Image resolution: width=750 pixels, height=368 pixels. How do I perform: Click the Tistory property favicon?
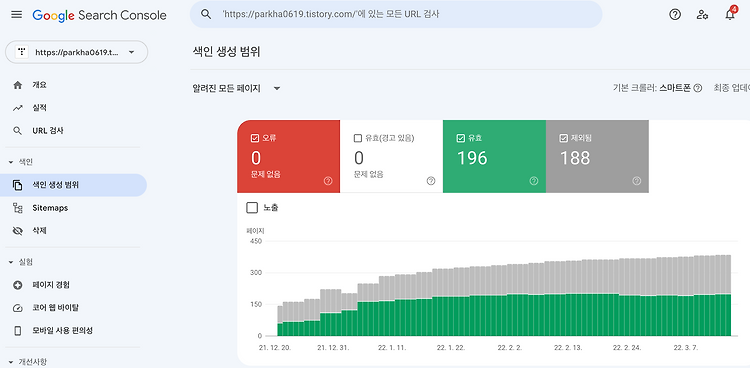pyautogui.click(x=22, y=52)
